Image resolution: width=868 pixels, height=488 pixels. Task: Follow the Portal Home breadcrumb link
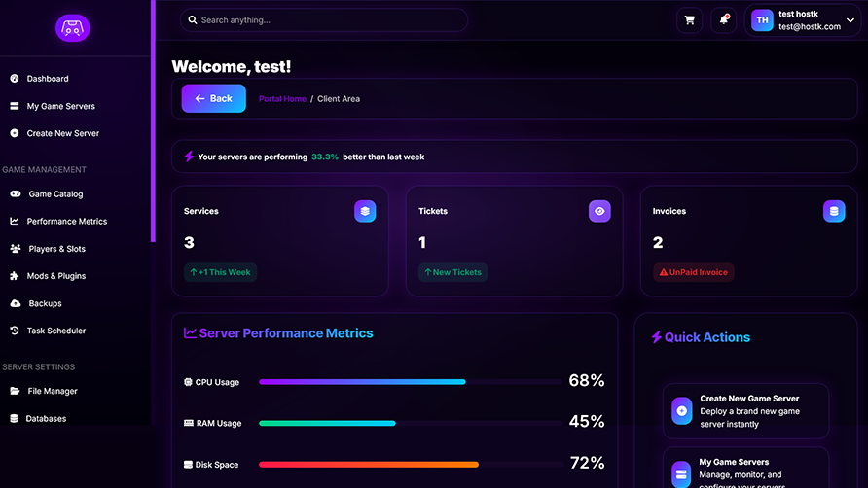coord(282,99)
